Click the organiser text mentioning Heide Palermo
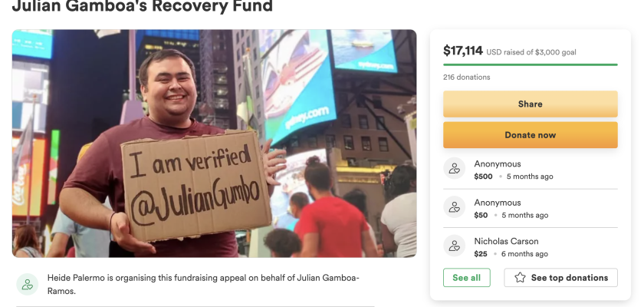The width and height of the screenshot is (644, 307). (203, 284)
